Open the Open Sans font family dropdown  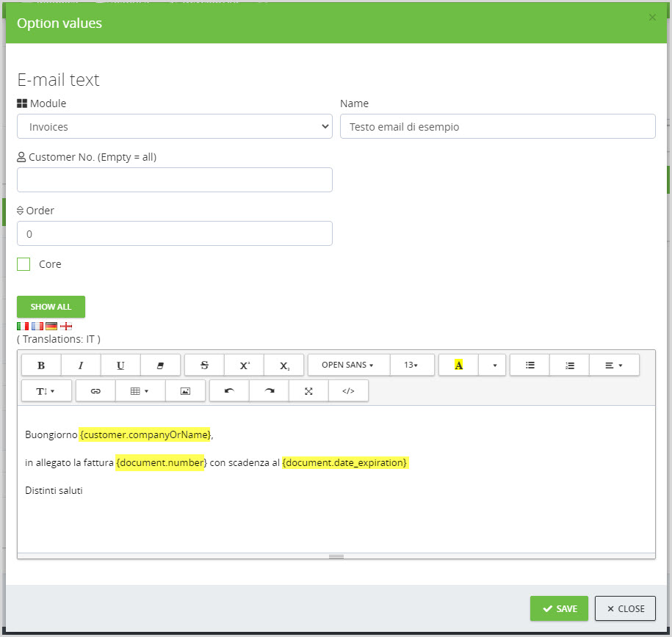[x=348, y=365]
